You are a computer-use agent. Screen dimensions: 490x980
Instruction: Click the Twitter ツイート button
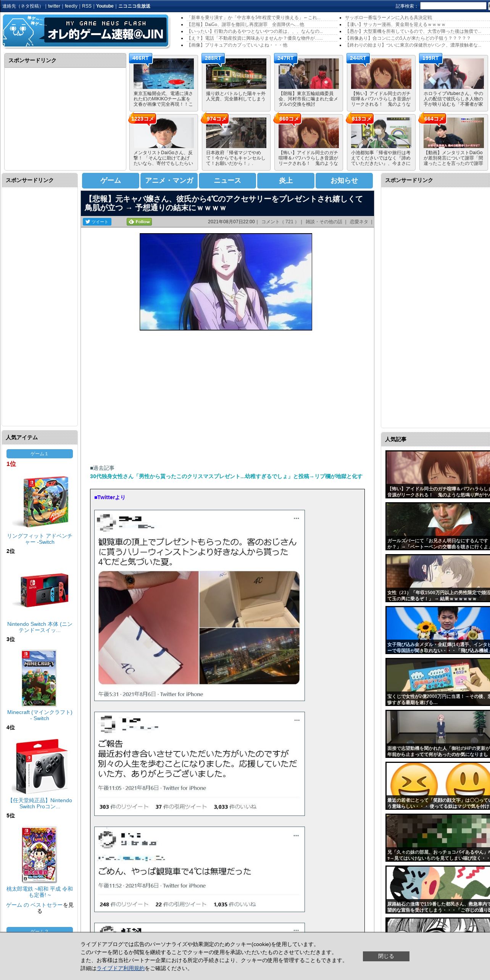97,222
